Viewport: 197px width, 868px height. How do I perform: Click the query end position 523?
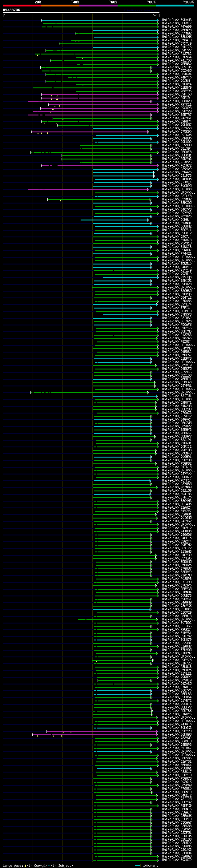(155, 15)
